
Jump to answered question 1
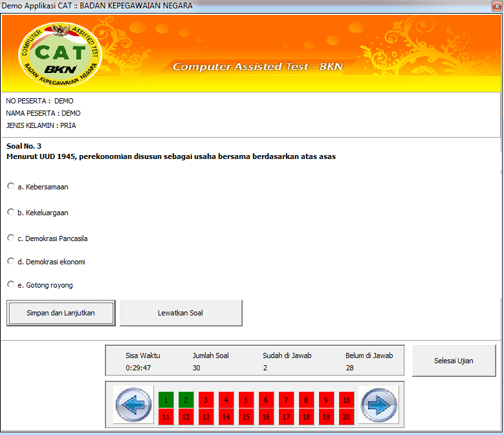[166, 399]
